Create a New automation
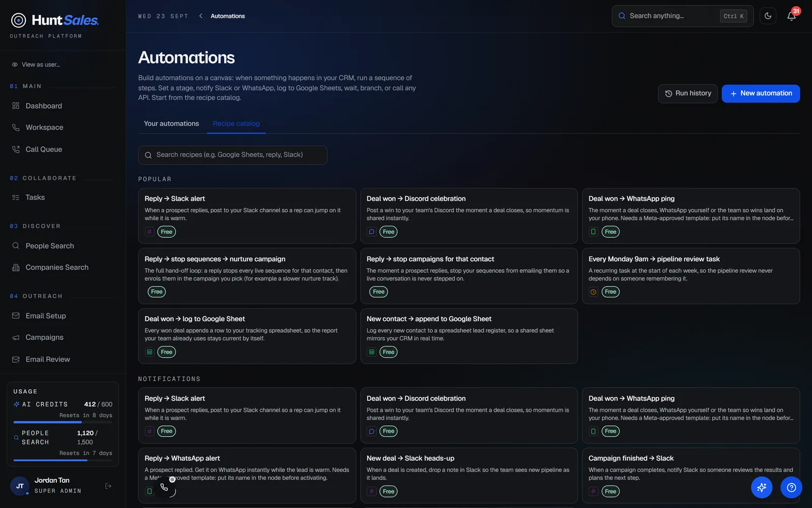812x508 pixels. (761, 93)
